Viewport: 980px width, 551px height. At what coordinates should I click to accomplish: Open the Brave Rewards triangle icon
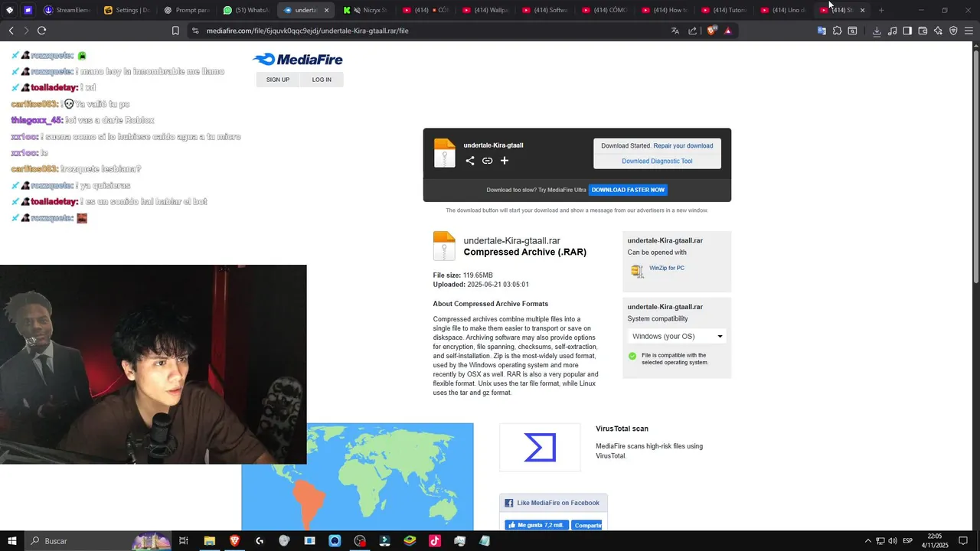[x=728, y=31]
